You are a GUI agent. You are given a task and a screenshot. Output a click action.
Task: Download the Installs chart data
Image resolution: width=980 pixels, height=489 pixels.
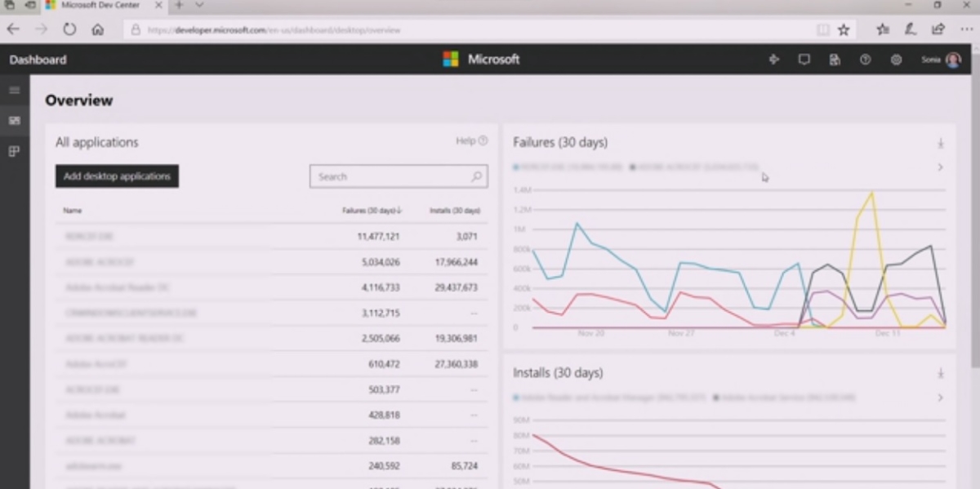(941, 372)
